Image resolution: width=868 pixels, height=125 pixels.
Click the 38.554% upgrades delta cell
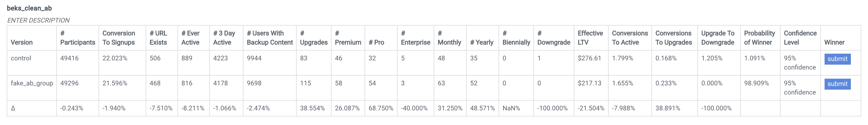[312, 108]
